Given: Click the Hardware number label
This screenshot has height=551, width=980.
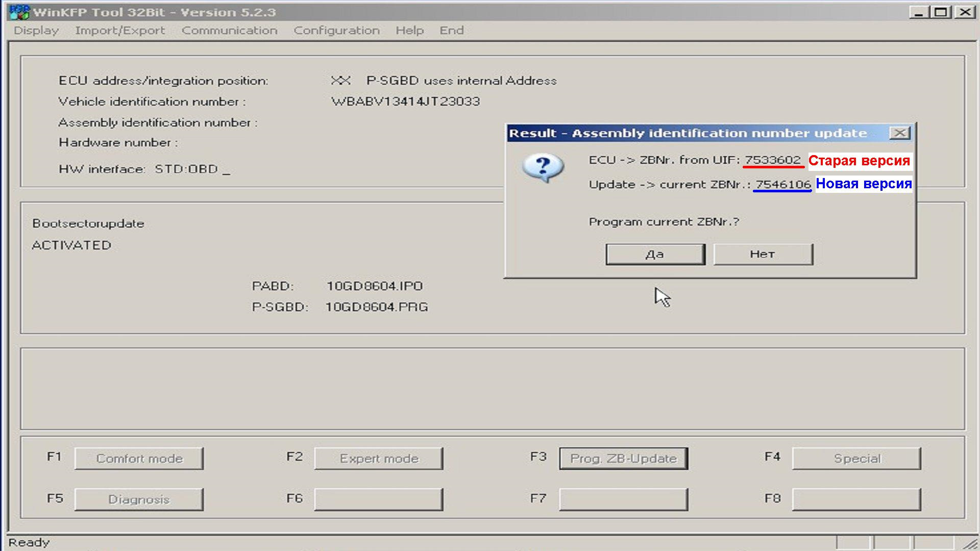Looking at the screenshot, I should click(118, 143).
